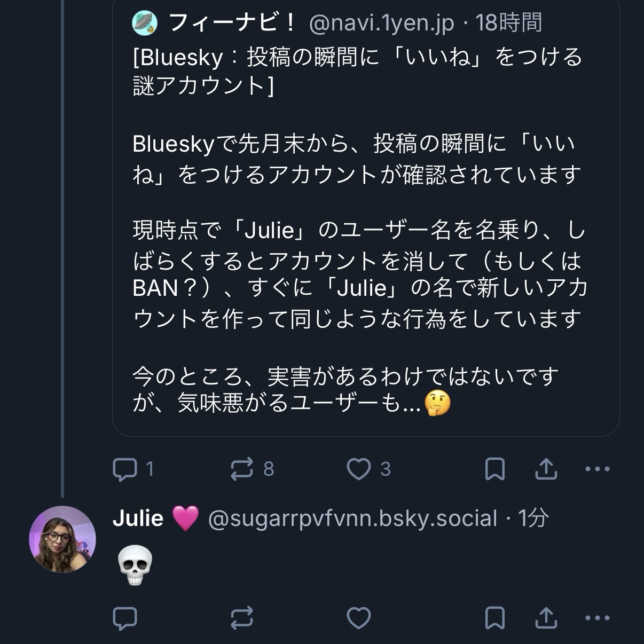Viewport: 644px width, 644px height.
Task: Repost Julie's skull emoji post
Action: tap(242, 619)
